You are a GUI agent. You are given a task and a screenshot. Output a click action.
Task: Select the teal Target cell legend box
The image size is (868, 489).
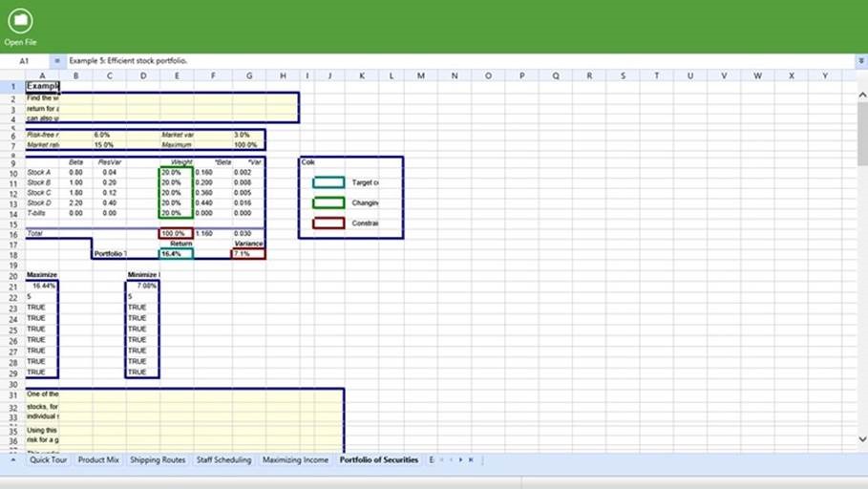coord(328,182)
